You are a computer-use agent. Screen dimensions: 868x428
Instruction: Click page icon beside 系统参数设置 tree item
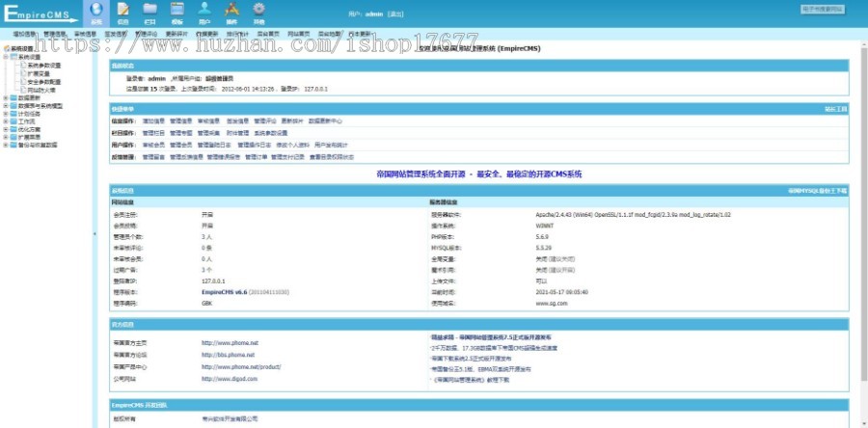(x=23, y=66)
